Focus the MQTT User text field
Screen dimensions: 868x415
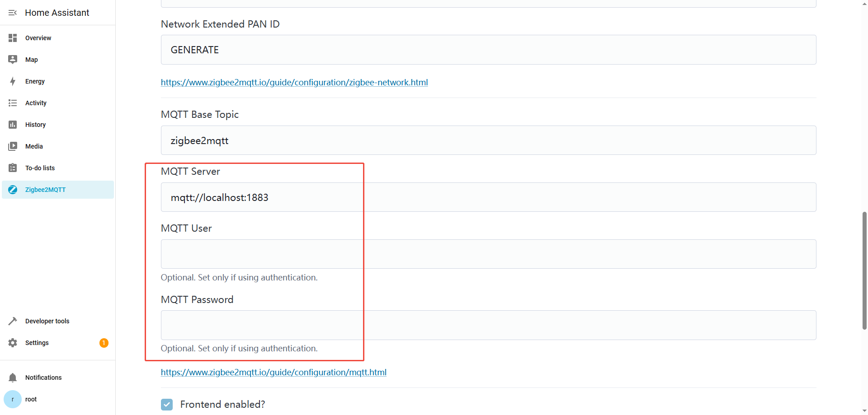coord(488,254)
